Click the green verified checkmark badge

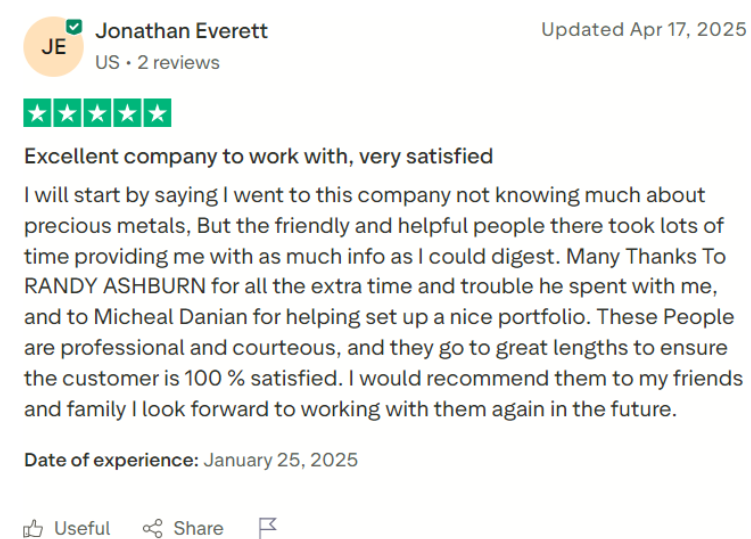click(x=74, y=27)
